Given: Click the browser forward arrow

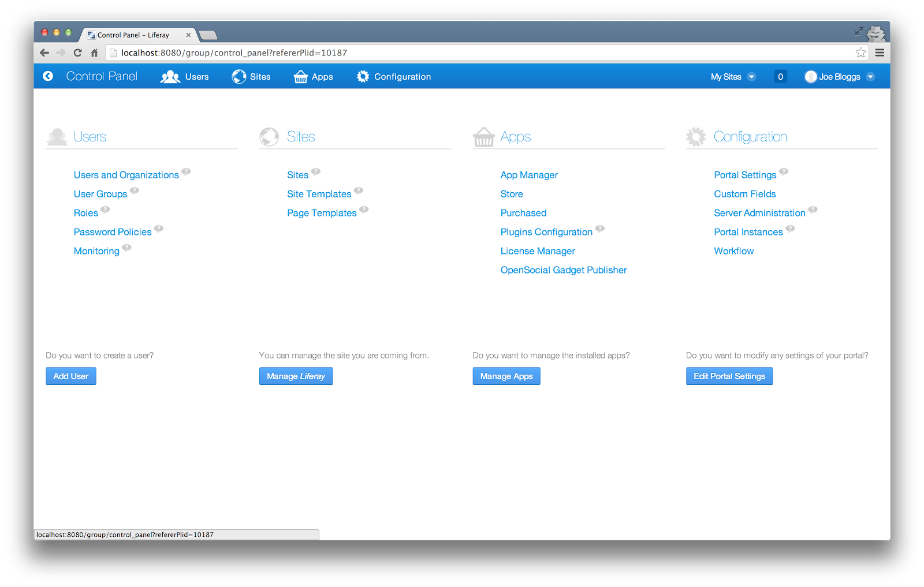Looking at the screenshot, I should pos(61,53).
